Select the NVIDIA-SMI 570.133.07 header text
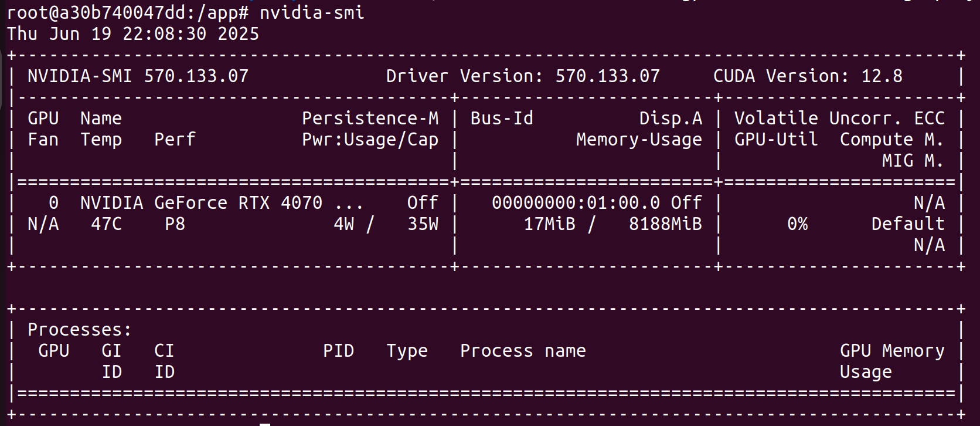The image size is (980, 426). [x=138, y=76]
